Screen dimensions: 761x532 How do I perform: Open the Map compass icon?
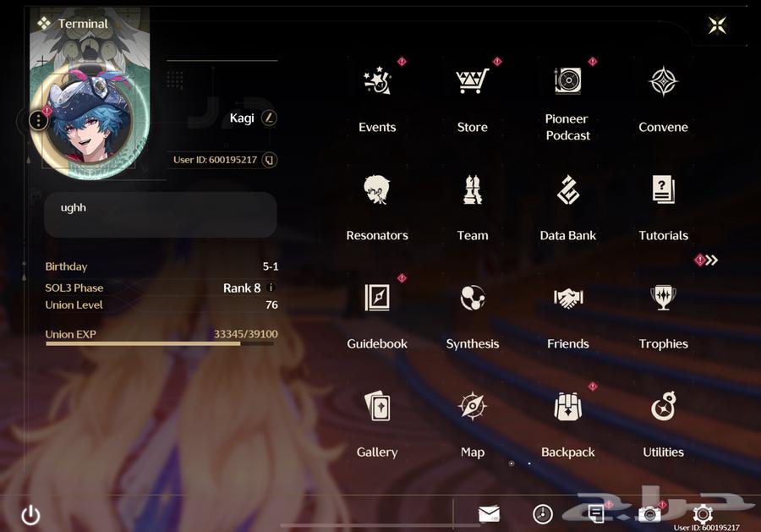click(472, 407)
